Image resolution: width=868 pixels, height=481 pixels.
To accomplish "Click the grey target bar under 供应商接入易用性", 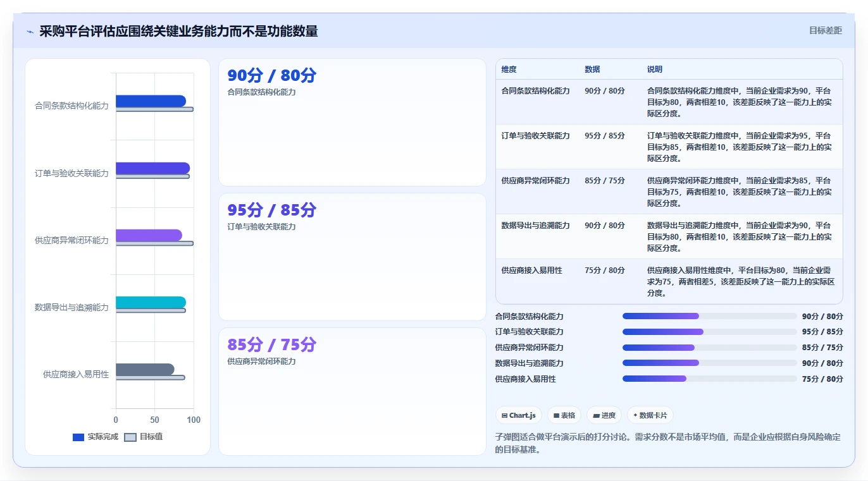I will click(x=151, y=377).
